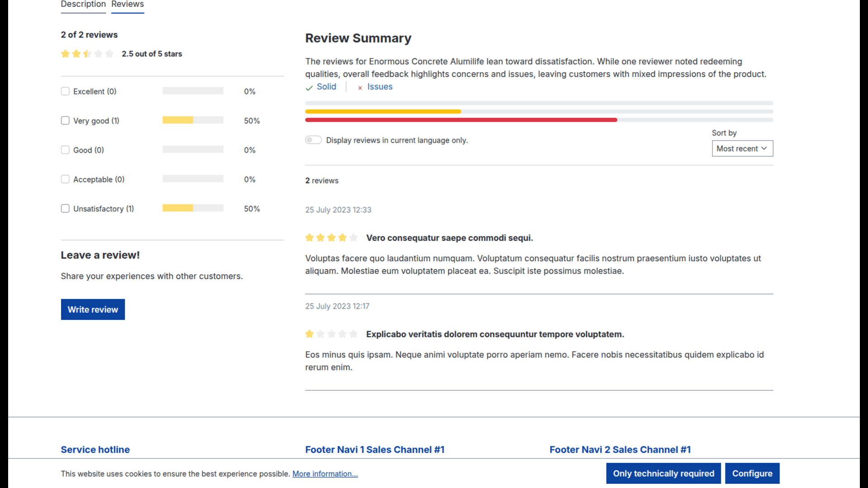Open the Sort by Most recent dropdown

(x=742, y=148)
